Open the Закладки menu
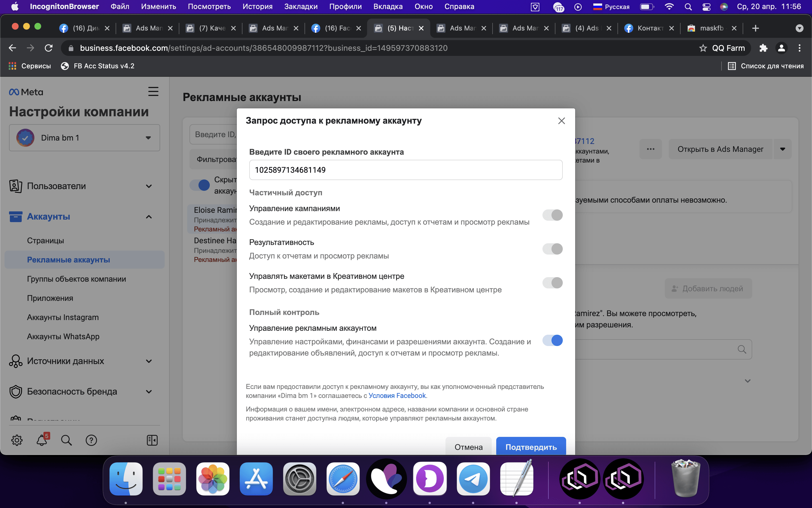This screenshot has height=508, width=812. (x=301, y=6)
